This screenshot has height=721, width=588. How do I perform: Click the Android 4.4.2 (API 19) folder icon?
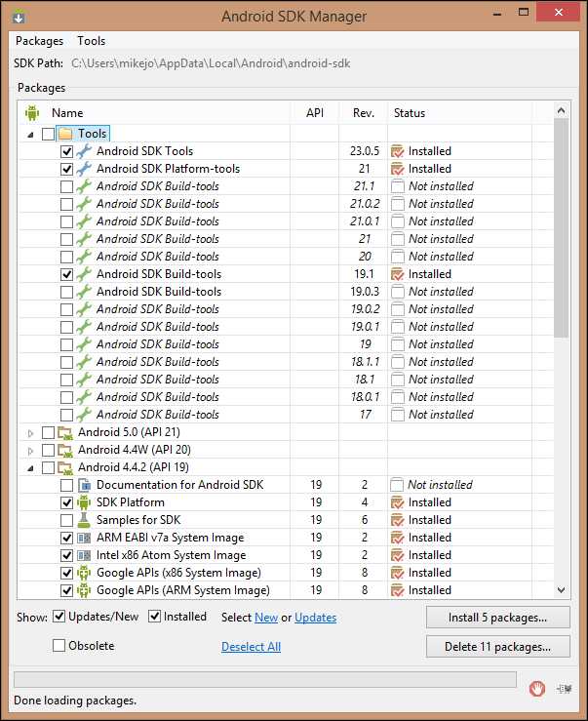click(65, 467)
